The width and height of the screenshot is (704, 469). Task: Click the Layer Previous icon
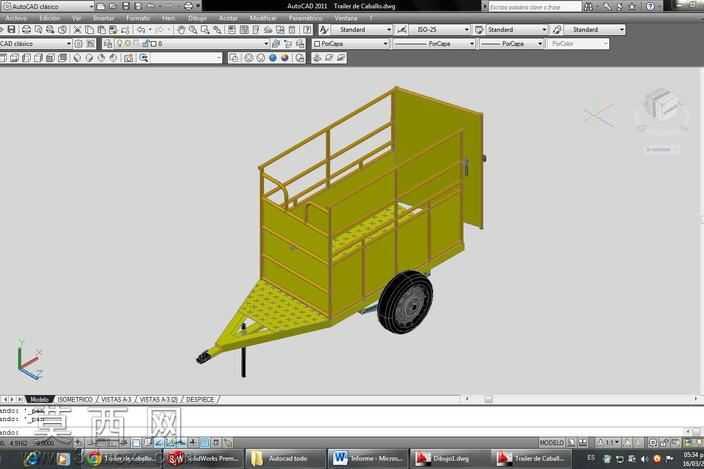click(x=288, y=44)
